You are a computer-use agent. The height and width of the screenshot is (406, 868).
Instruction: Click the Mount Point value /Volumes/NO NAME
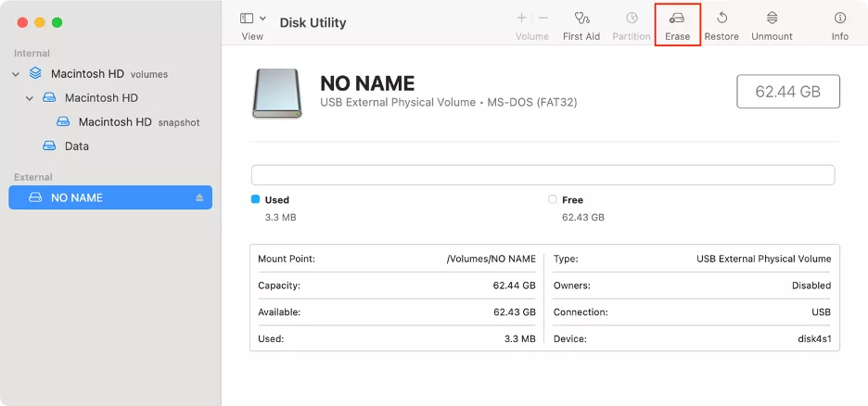coord(491,259)
